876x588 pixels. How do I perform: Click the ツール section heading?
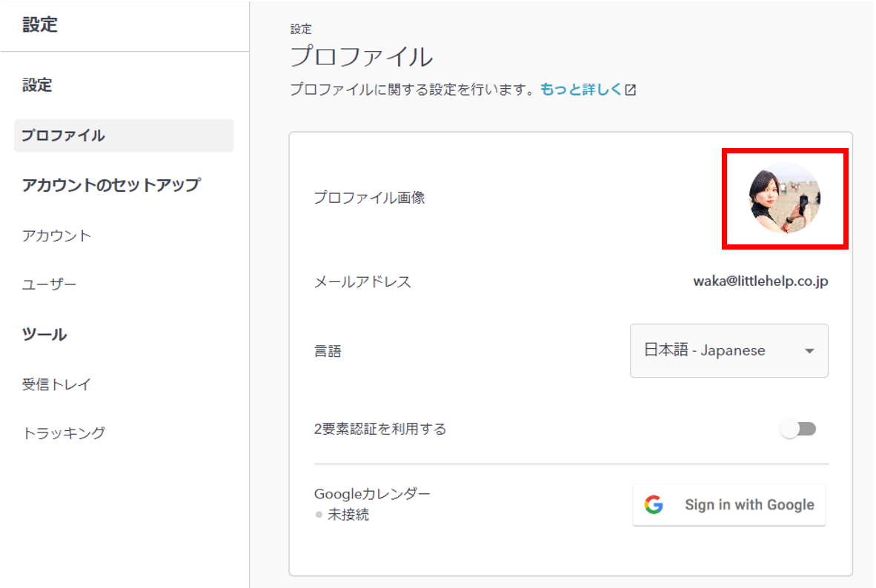pos(44,335)
